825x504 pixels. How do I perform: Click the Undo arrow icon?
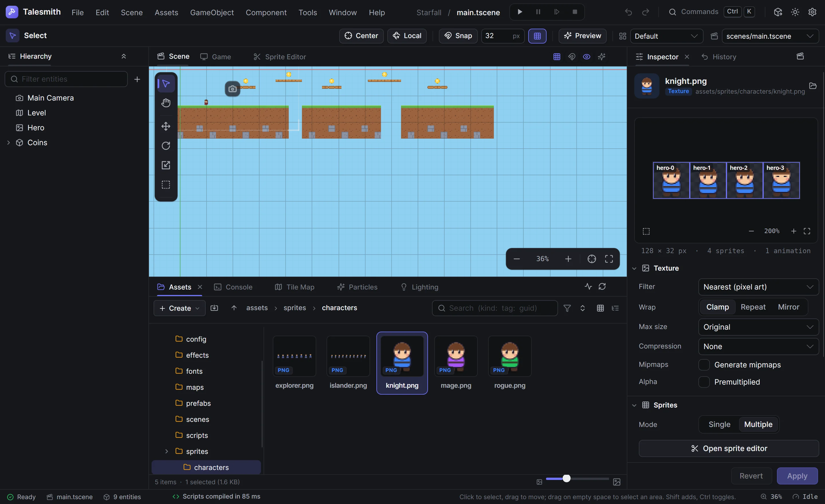(628, 12)
